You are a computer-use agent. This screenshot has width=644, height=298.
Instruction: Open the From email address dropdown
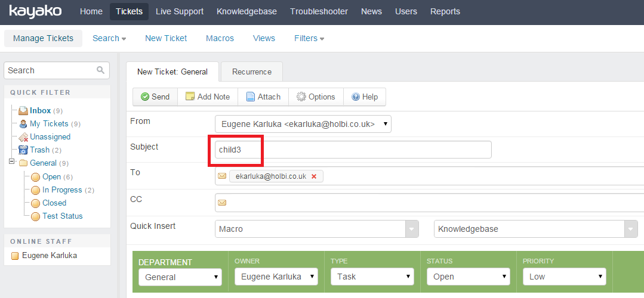click(303, 124)
